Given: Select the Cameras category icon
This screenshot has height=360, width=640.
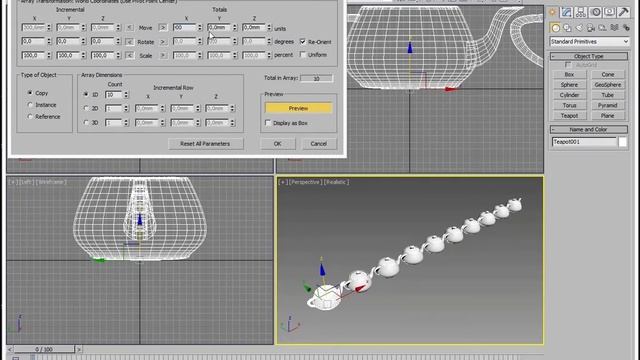Looking at the screenshot, I should [x=591, y=28].
